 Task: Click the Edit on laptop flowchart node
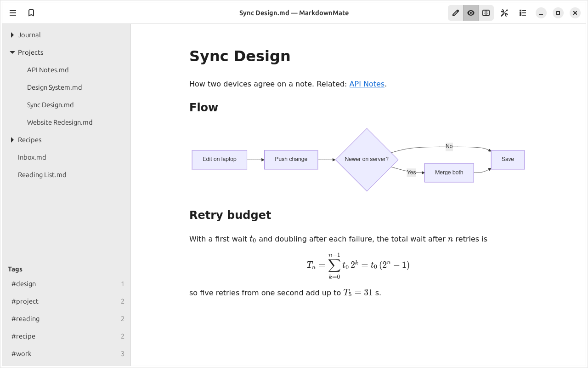click(220, 160)
